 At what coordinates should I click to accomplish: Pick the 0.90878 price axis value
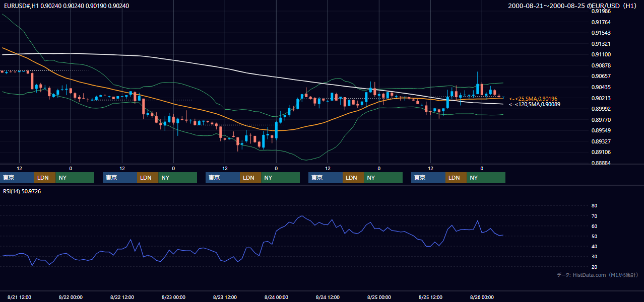pos(601,65)
